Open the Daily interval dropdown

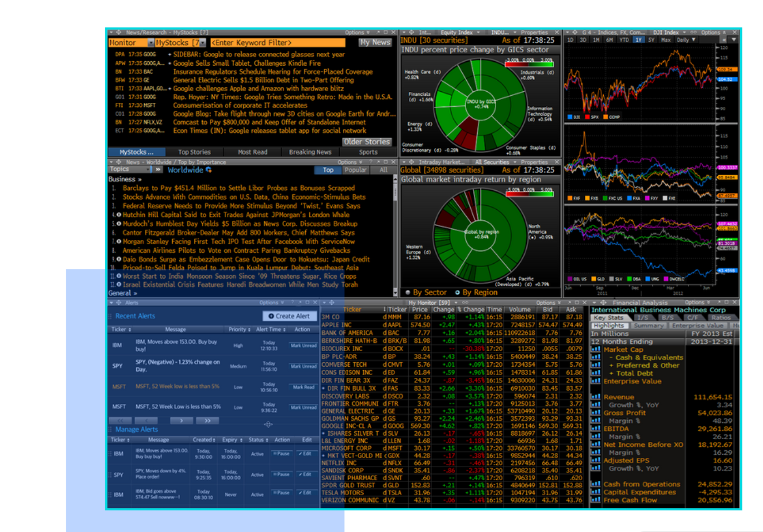coord(686,40)
